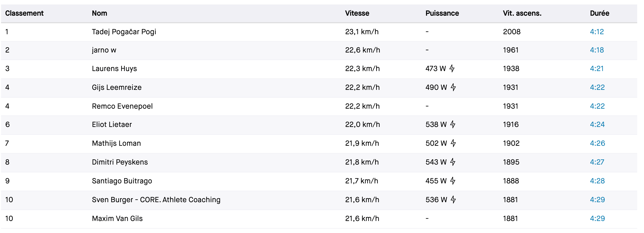Open Santiago Buitrago's 4:28 effort link

(x=597, y=181)
